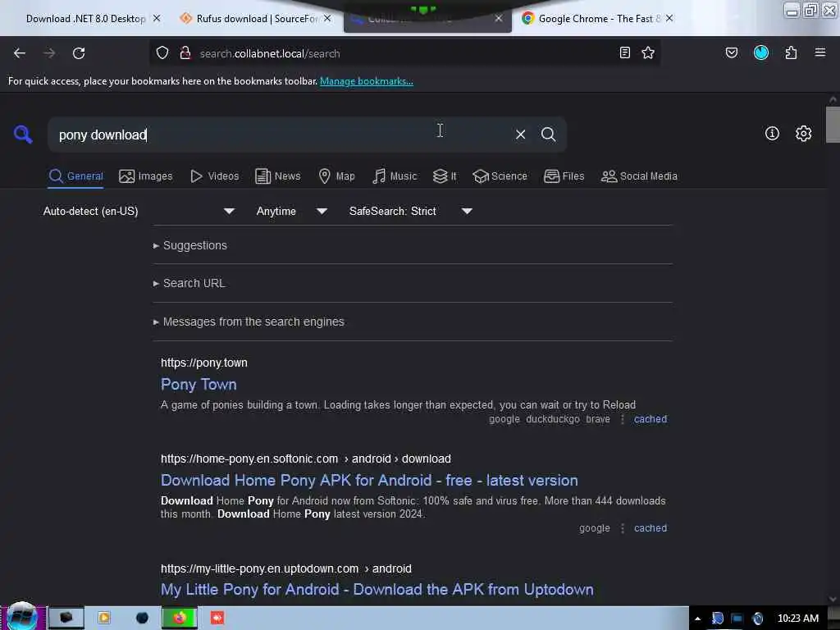Open the Anytime time range dropdown
The height and width of the screenshot is (630, 840).
click(x=291, y=211)
